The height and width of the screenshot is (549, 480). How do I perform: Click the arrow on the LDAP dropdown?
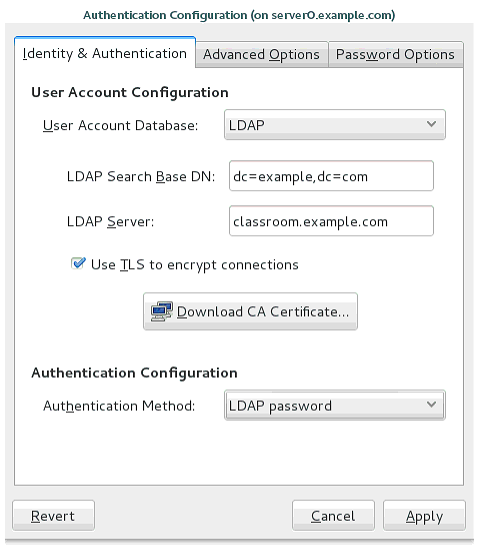[x=431, y=124]
